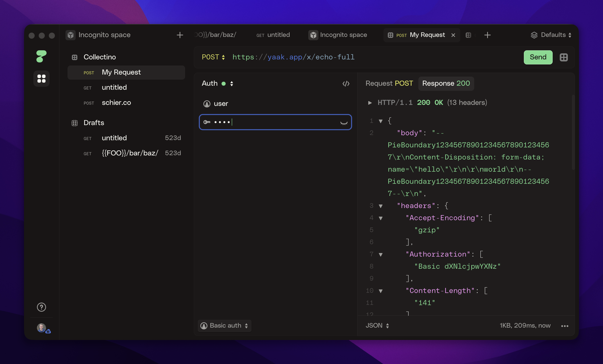Open the help question mark icon
Viewport: 603px width, 364px height.
tap(41, 307)
